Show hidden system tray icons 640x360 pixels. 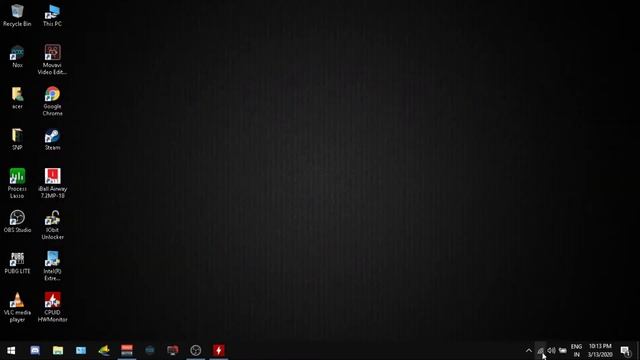coord(529,350)
